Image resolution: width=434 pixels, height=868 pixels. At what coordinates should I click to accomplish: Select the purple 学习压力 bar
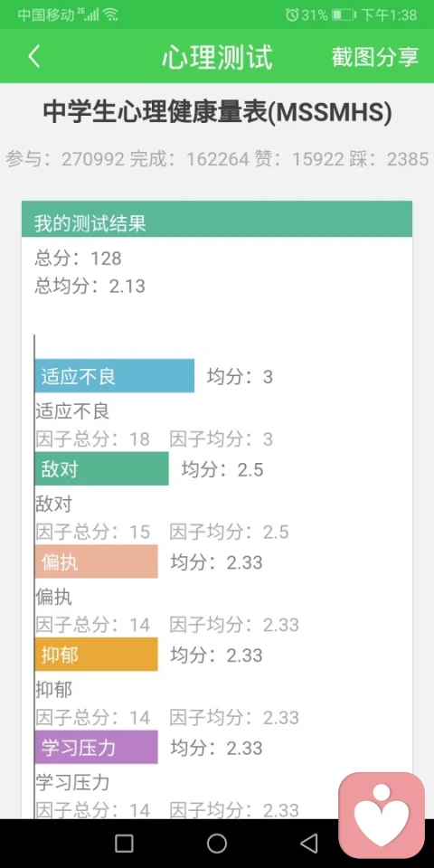tap(97, 747)
